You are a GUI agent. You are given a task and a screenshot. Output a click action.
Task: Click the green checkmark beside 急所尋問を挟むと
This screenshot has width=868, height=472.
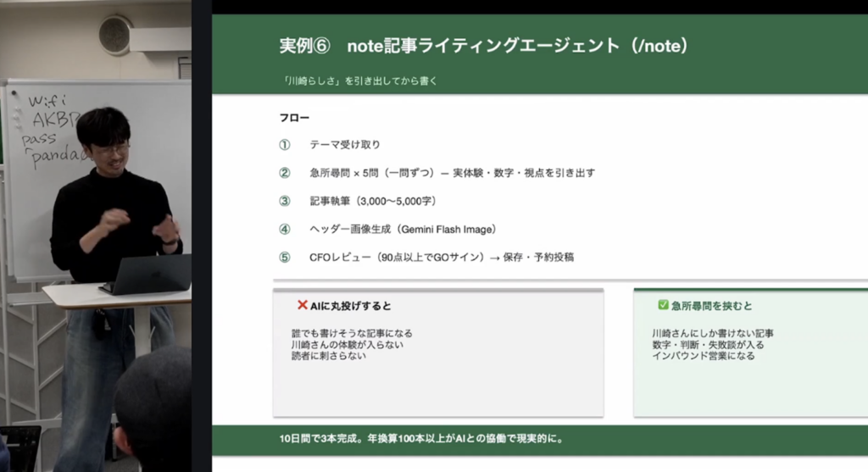click(x=664, y=305)
